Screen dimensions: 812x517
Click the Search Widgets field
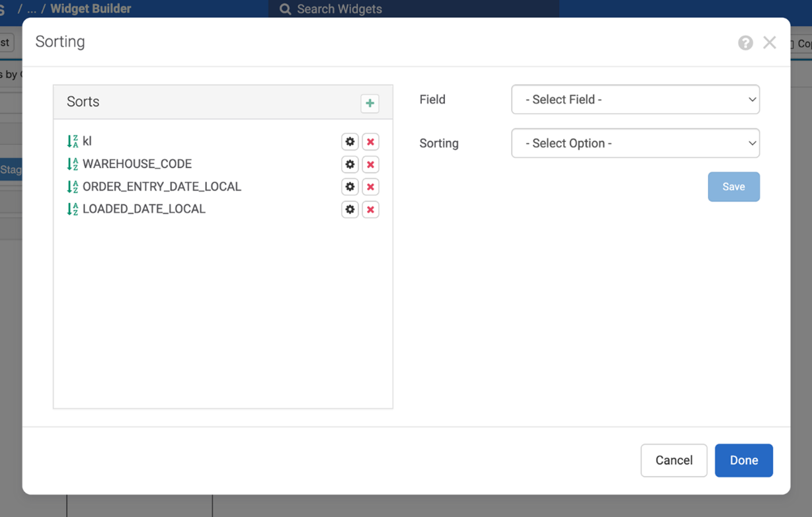pos(413,9)
